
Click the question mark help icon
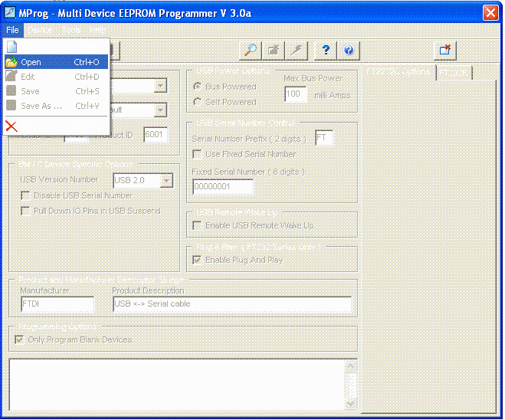326,50
